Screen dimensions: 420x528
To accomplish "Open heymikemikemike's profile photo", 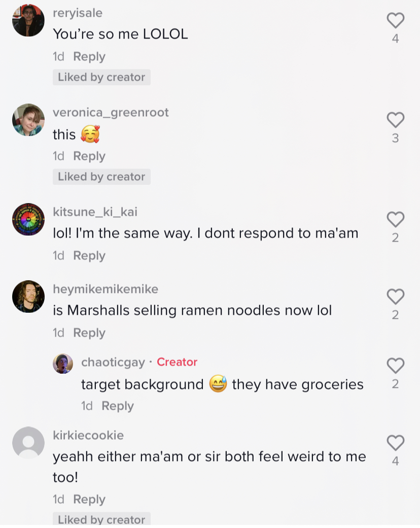I will point(28,296).
